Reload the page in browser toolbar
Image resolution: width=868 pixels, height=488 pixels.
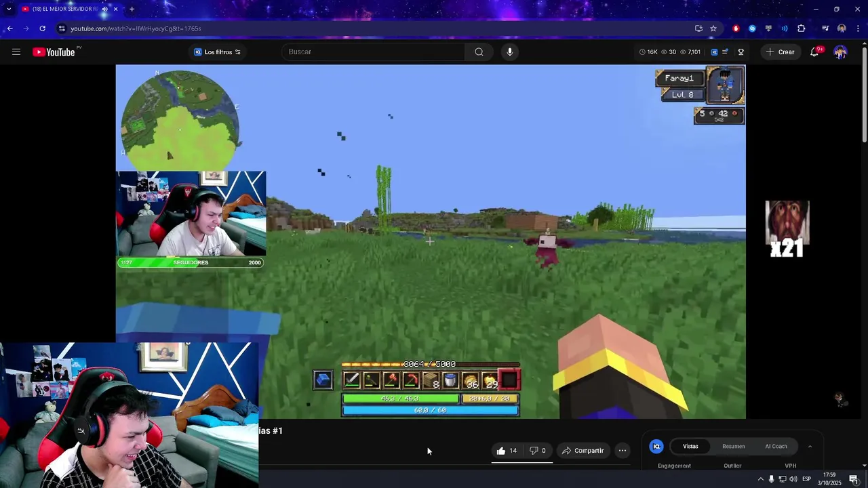point(42,28)
